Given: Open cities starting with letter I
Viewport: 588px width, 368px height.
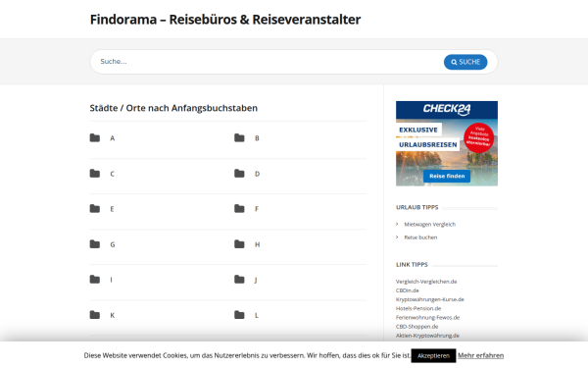Looking at the screenshot, I should click(111, 280).
